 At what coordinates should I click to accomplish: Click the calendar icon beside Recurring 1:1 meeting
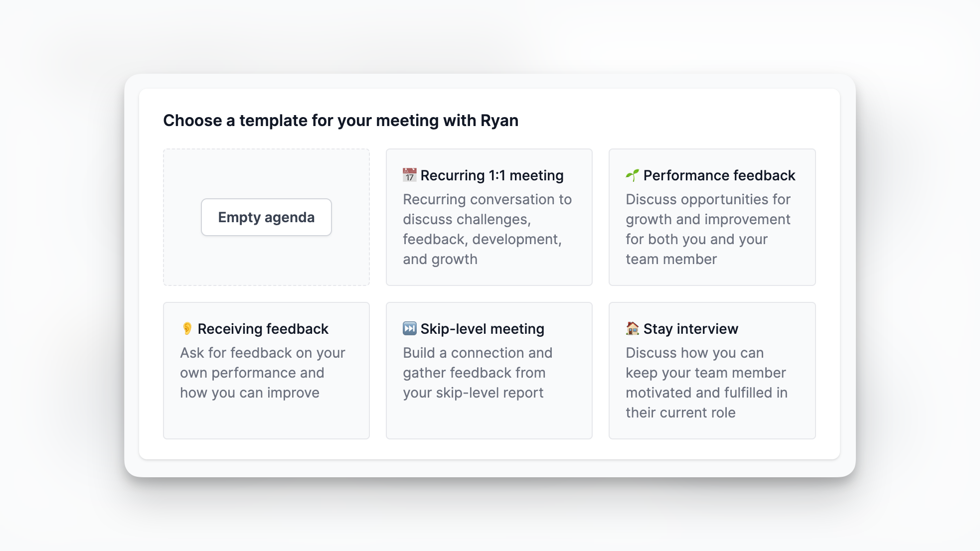(409, 175)
